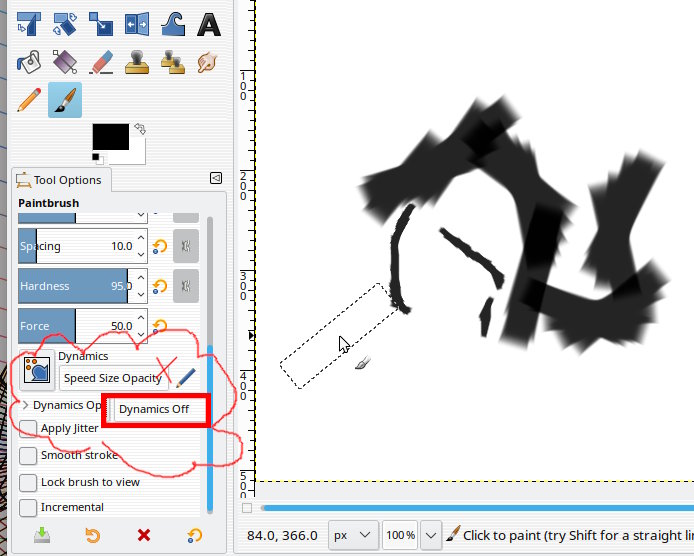Viewport: 694px width, 556px height.
Task: Select the Smudge tool
Action: coord(208,62)
